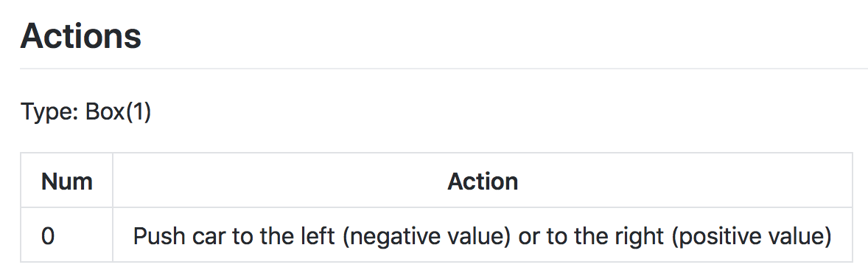This screenshot has height=273, width=868.
Task: Click the horizontal rule under Actions heading
Action: 444,69
